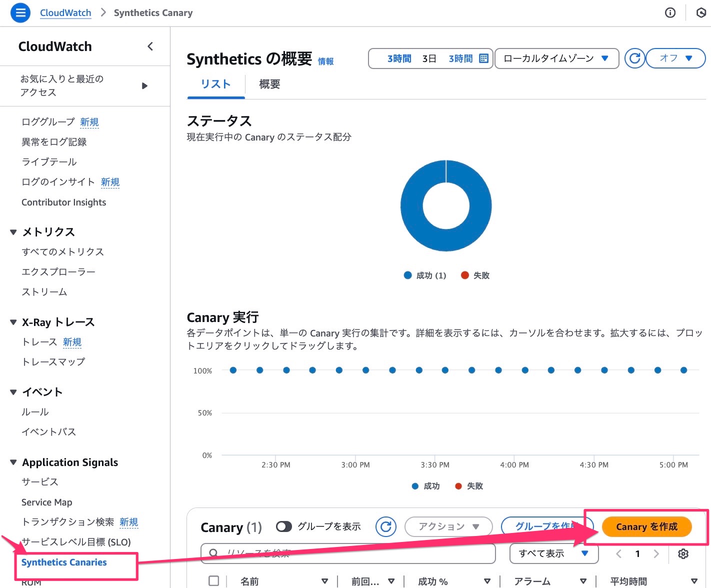711x588 pixels.
Task: Click blue 成功 legend under Canary run chart
Action: 425,486
